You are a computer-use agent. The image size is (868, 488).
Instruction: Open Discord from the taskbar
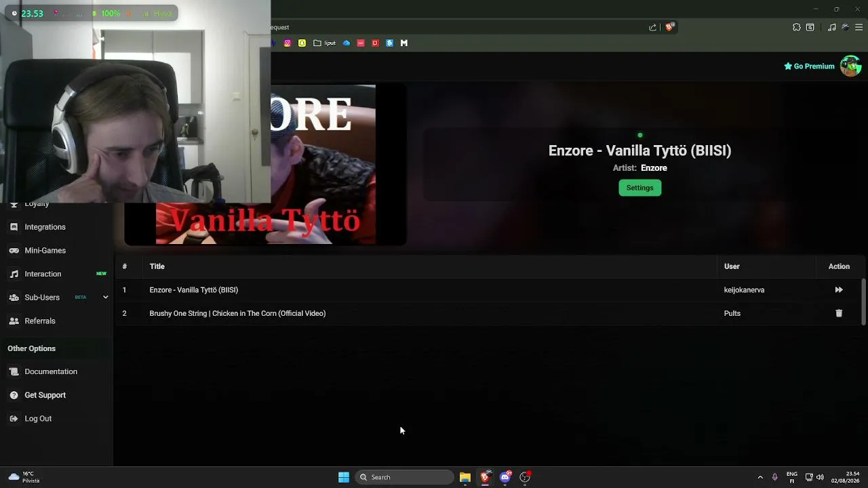point(505,477)
